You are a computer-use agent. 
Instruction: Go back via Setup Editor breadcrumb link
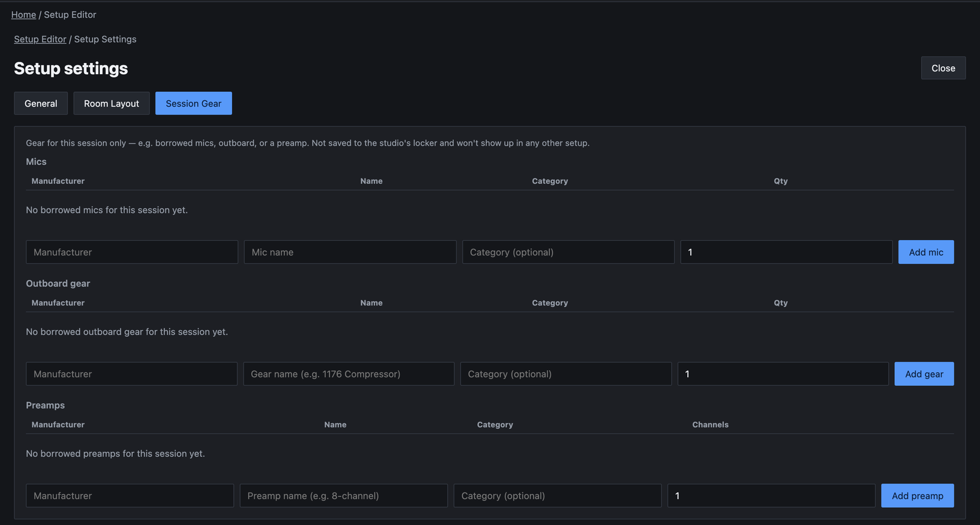pyautogui.click(x=40, y=39)
